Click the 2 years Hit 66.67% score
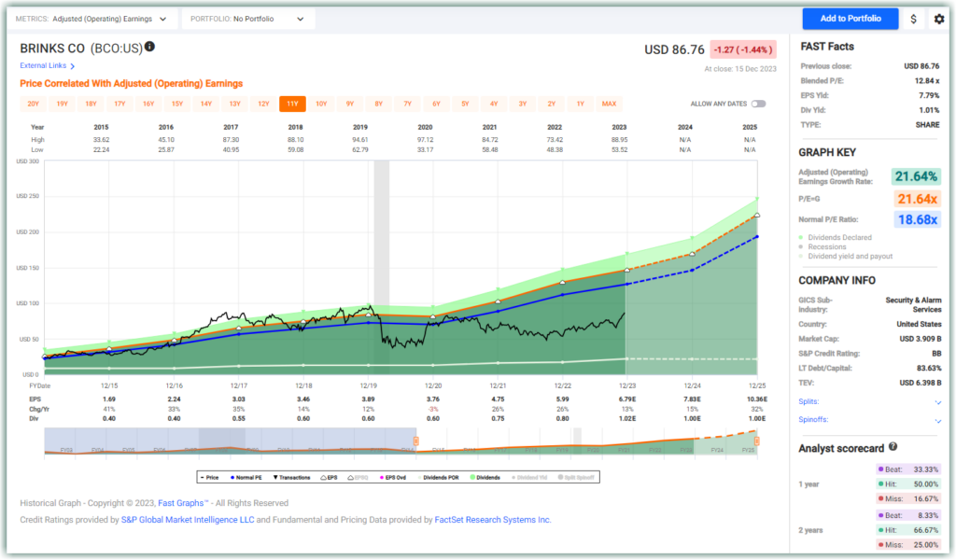Screen dimensions: 956x560 [907, 530]
